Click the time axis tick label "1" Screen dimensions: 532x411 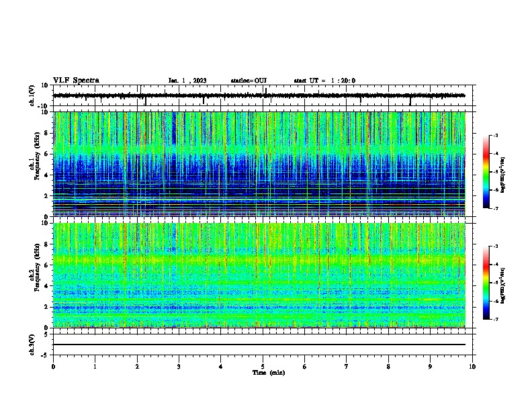[95, 367]
